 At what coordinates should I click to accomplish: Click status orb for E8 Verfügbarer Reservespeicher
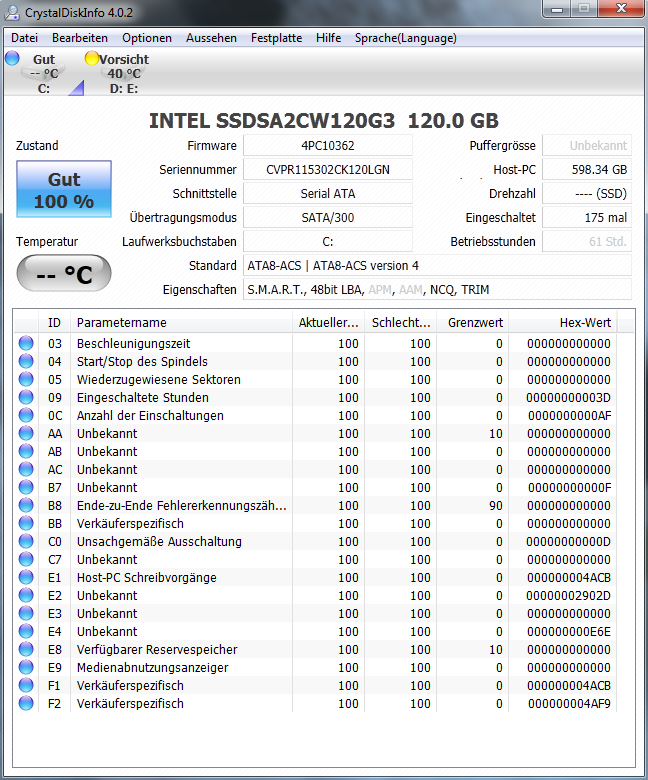[x=26, y=649]
